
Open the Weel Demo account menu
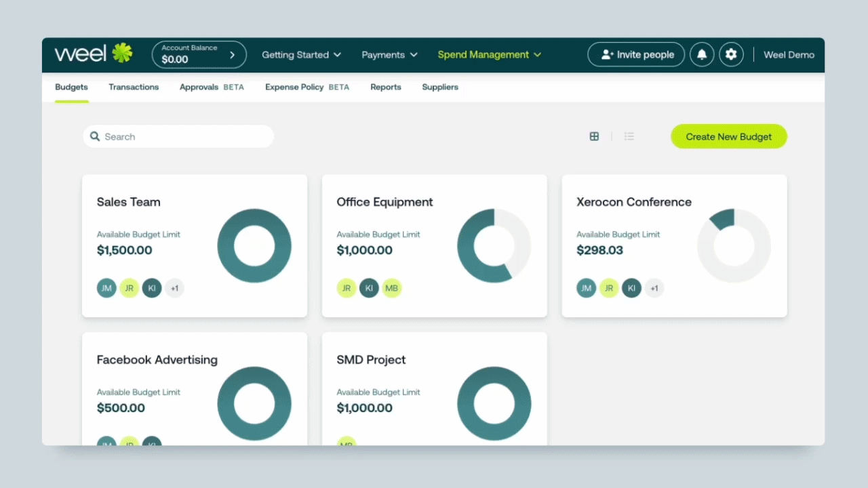click(789, 55)
